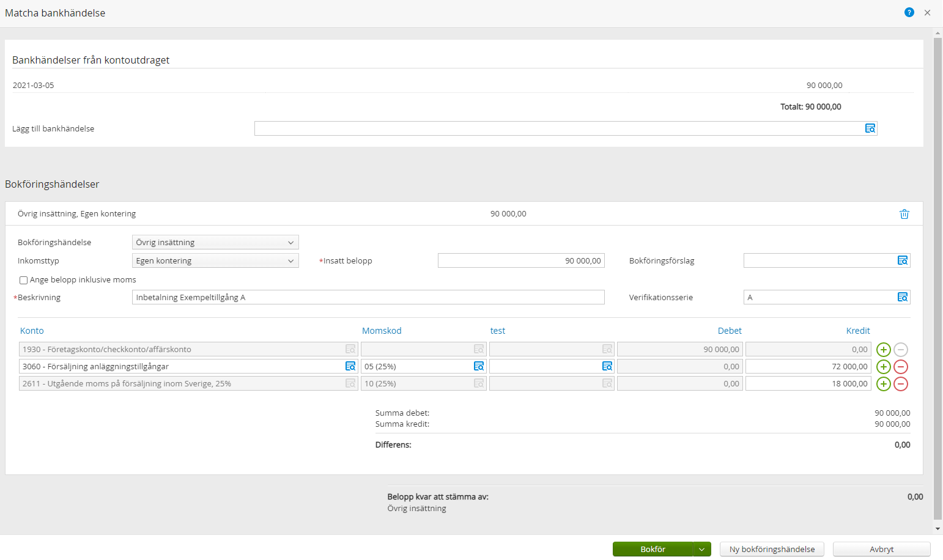
Task: Delete the bokföringshändelse with trash icon
Action: point(904,214)
